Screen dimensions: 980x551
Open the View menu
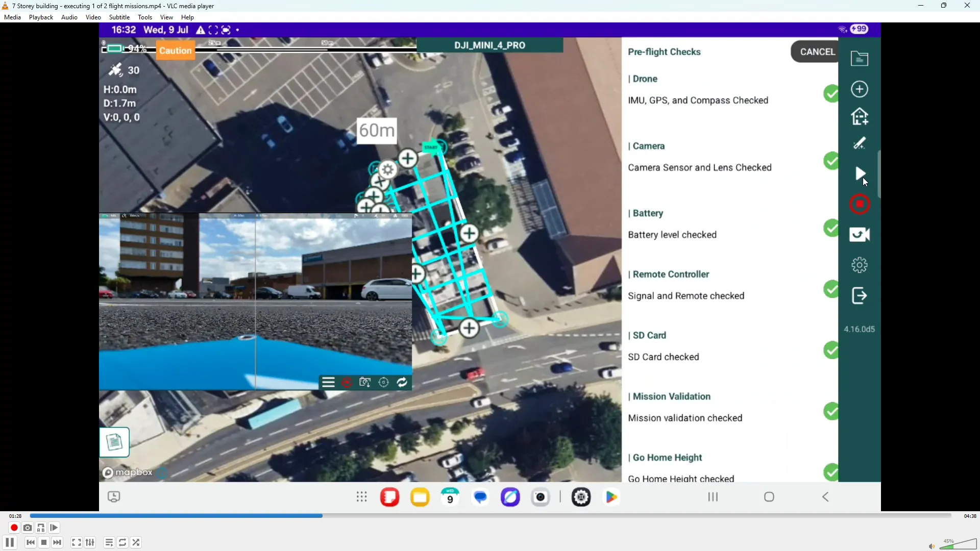pos(166,17)
